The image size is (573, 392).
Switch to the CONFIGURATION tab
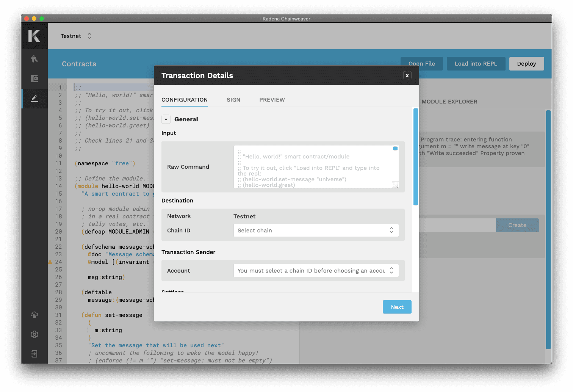[x=185, y=100]
